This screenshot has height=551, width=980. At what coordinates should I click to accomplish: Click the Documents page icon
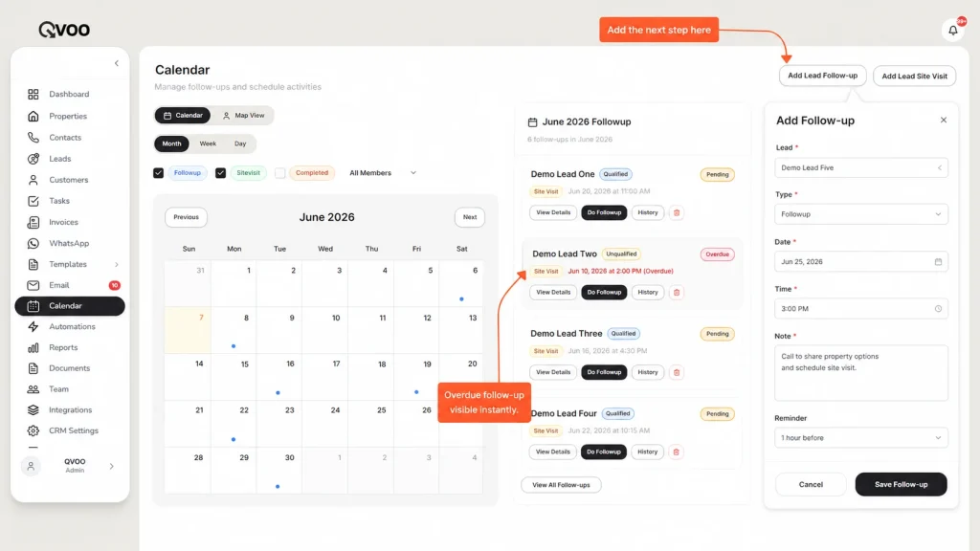point(33,368)
